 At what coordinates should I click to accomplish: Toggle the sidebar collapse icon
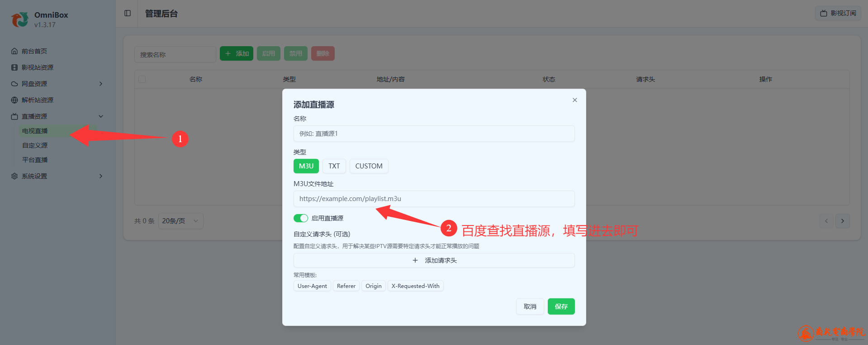pyautogui.click(x=128, y=13)
